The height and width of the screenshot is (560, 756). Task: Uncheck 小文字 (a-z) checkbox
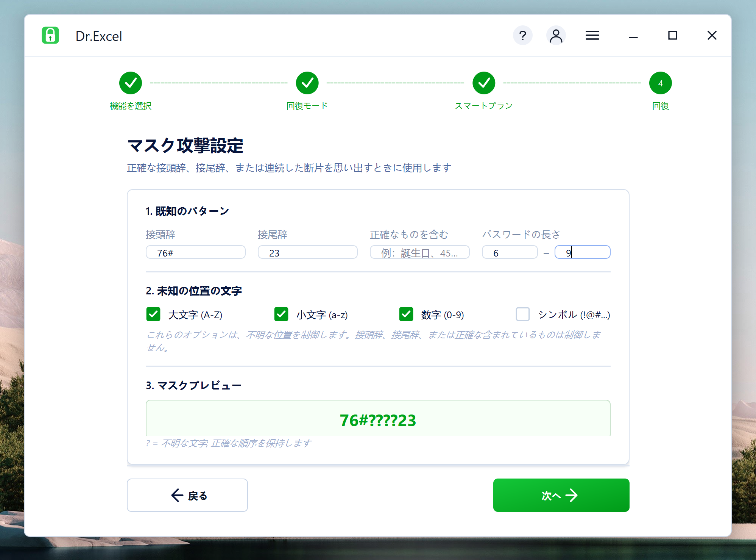(281, 314)
